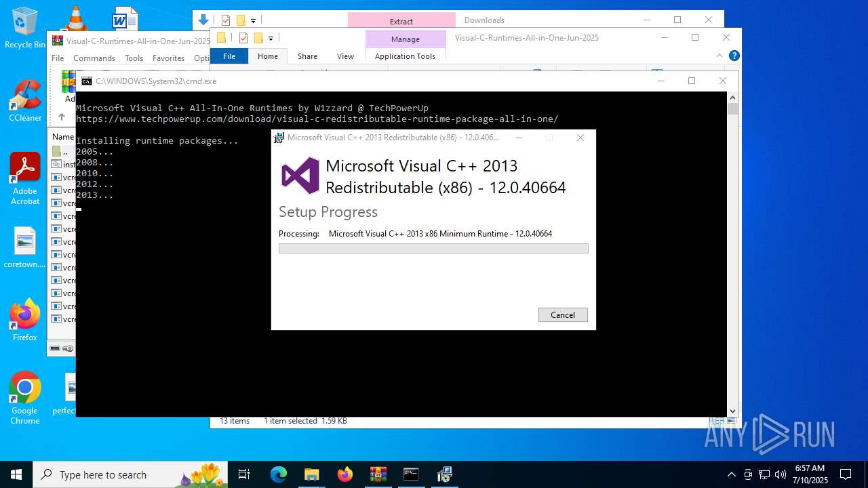Select the Manage contextual tab
868x488 pixels.
pyautogui.click(x=406, y=39)
